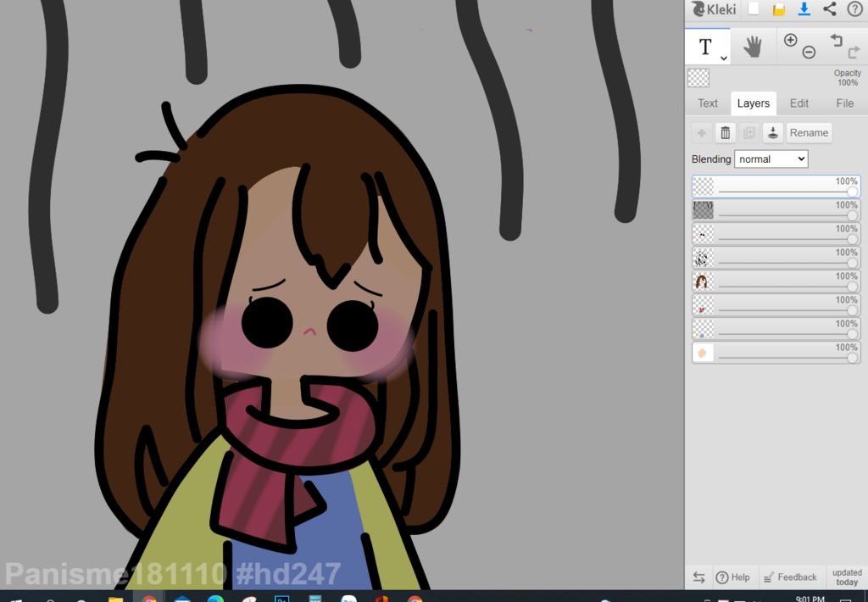Viewport: 868px width, 602px height.
Task: Merge the selected layer down
Action: point(773,133)
